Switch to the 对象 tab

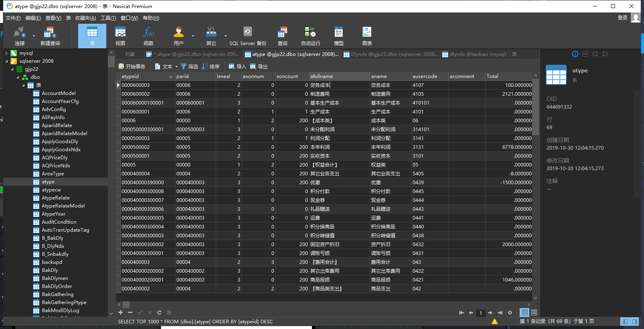pos(130,54)
